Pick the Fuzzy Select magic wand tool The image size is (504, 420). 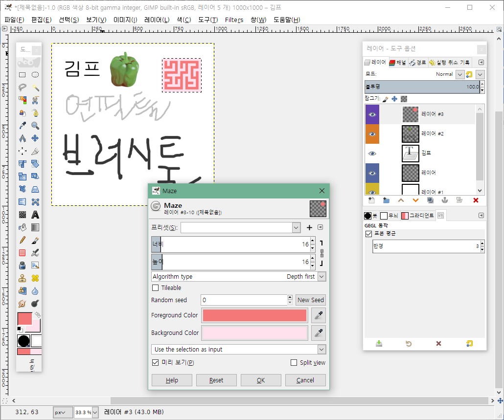click(35, 88)
